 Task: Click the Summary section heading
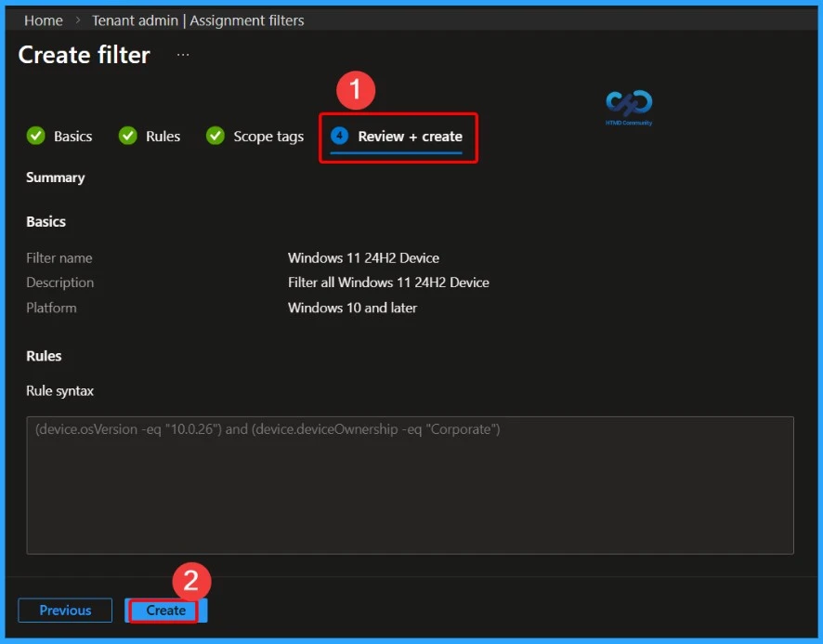pyautogui.click(x=55, y=177)
